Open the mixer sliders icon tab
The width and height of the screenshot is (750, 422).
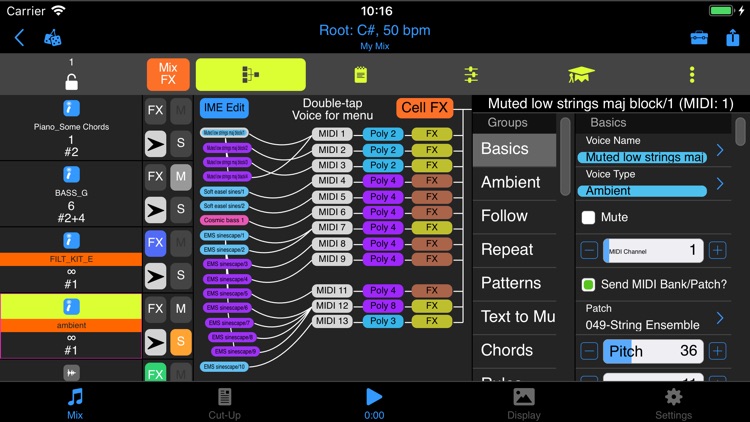coord(471,75)
